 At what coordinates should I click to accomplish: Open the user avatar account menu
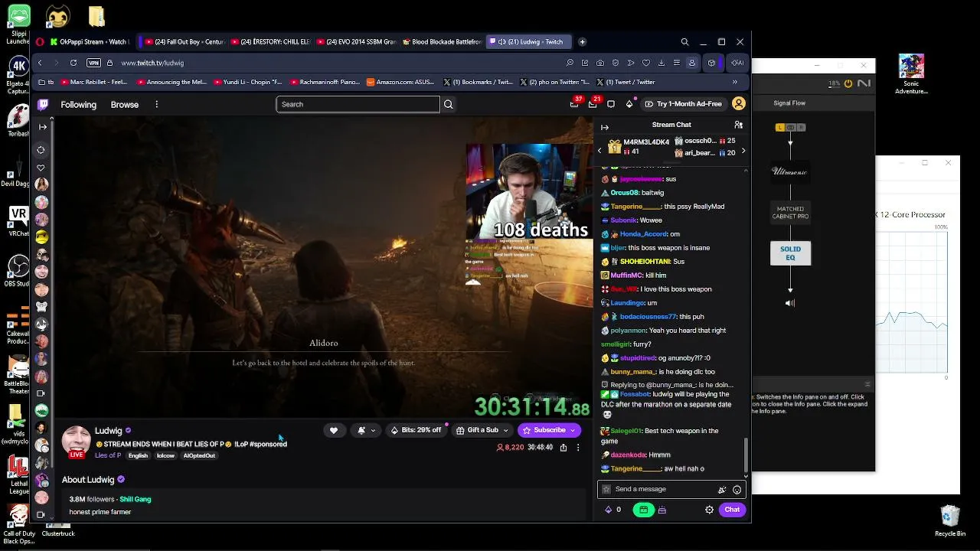[x=739, y=104]
